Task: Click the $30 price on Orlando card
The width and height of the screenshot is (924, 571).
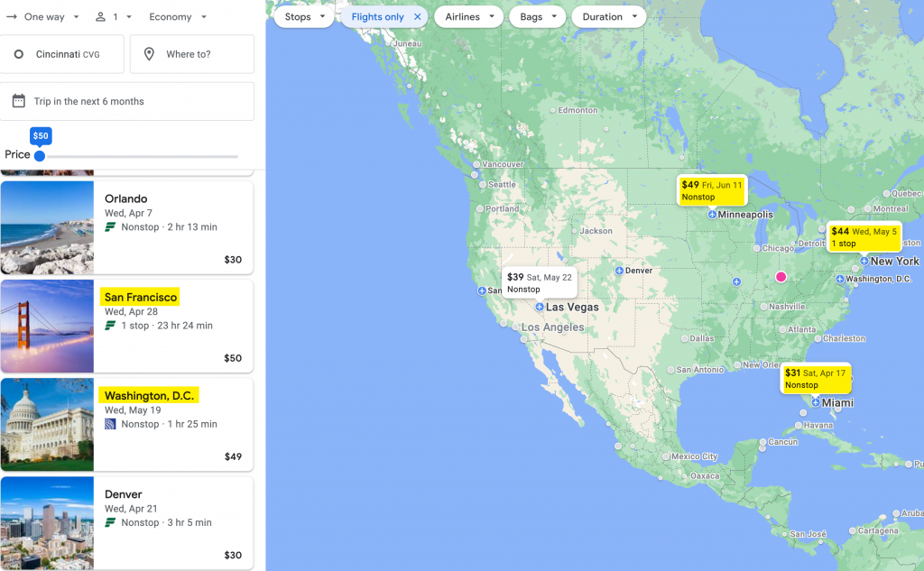Action: (233, 259)
